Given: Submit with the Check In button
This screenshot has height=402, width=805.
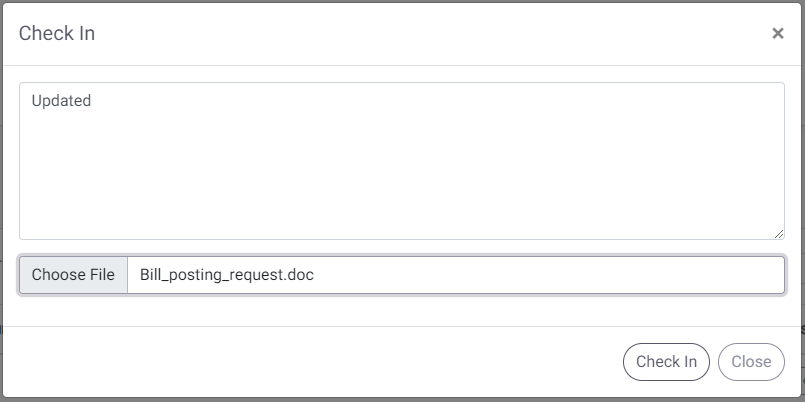Looking at the screenshot, I should (x=666, y=362).
